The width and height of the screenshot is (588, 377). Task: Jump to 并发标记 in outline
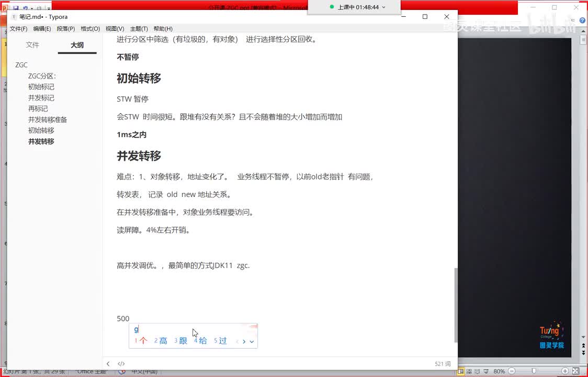(41, 98)
